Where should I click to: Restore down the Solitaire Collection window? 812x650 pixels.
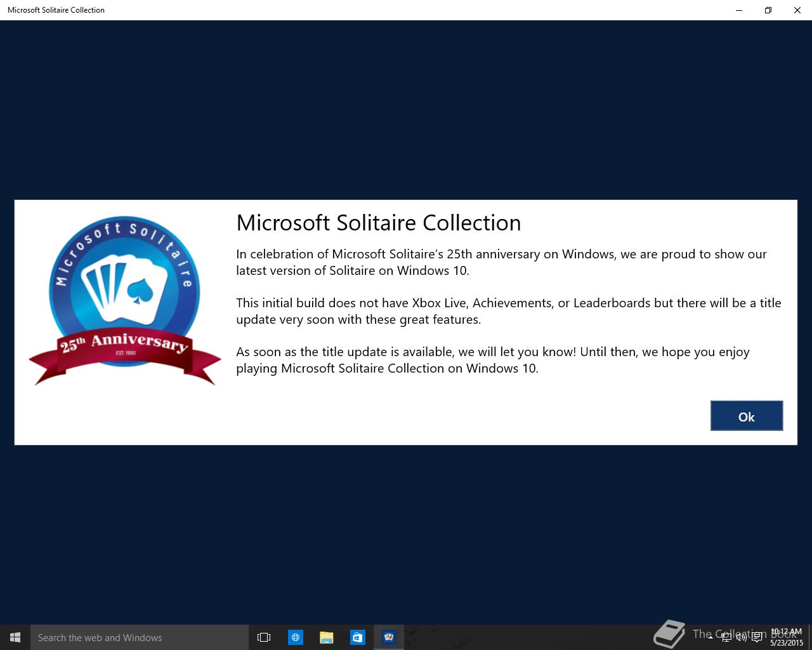click(x=768, y=10)
